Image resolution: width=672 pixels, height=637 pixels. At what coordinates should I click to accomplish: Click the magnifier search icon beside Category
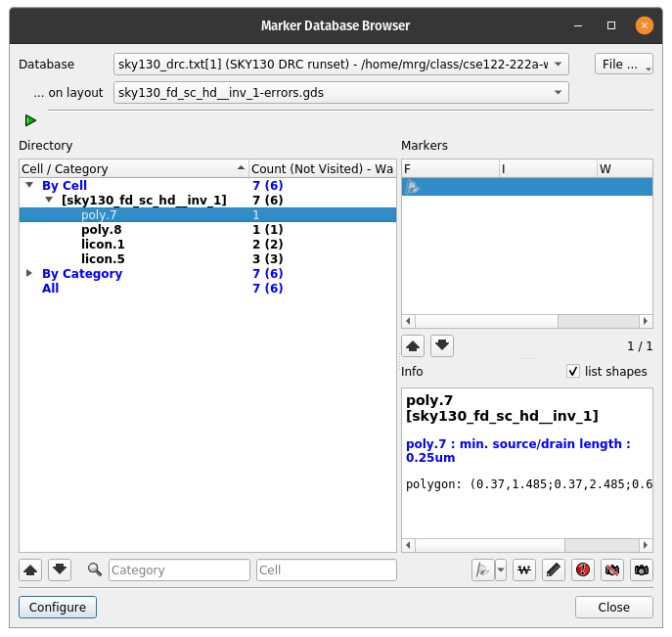[x=94, y=569]
